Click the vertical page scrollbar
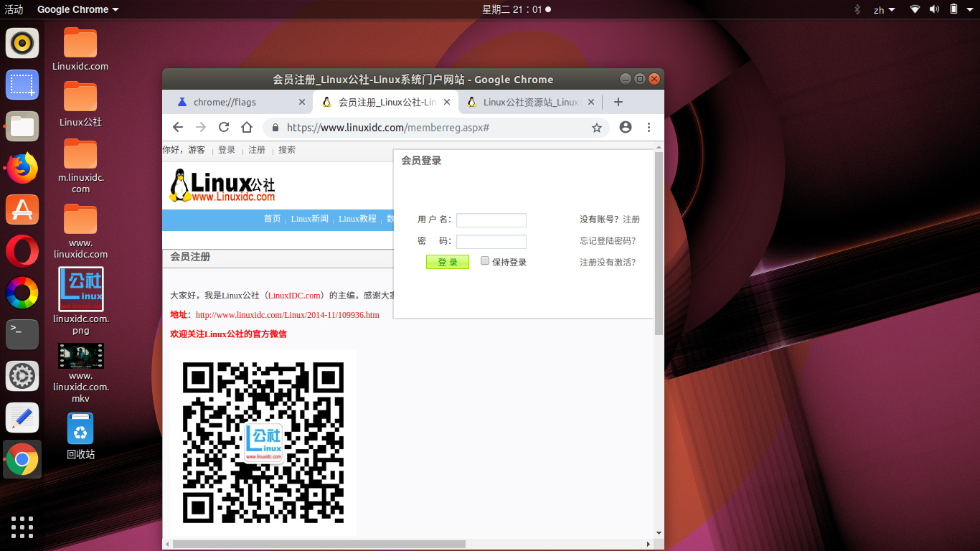Screen dimensions: 980x551 [x=659, y=244]
